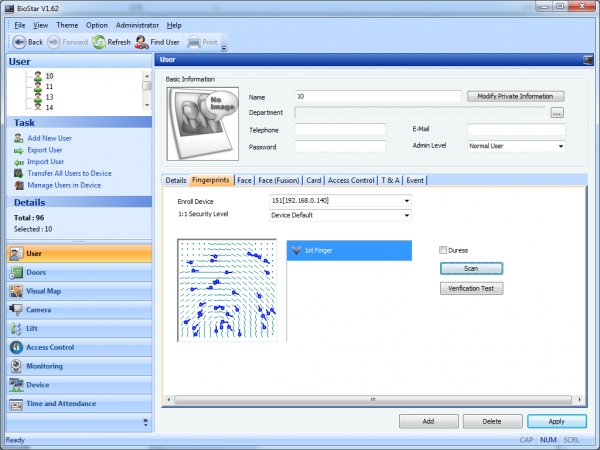Image resolution: width=600 pixels, height=450 pixels.
Task: Click the Refresh toolbar icon
Action: click(x=99, y=42)
